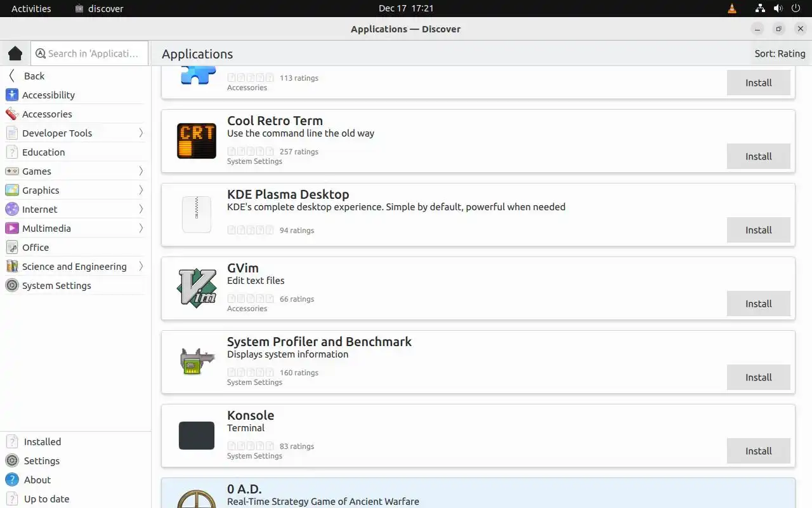The width and height of the screenshot is (812, 508).
Task: Select the Accessories category label
Action: coord(47,114)
